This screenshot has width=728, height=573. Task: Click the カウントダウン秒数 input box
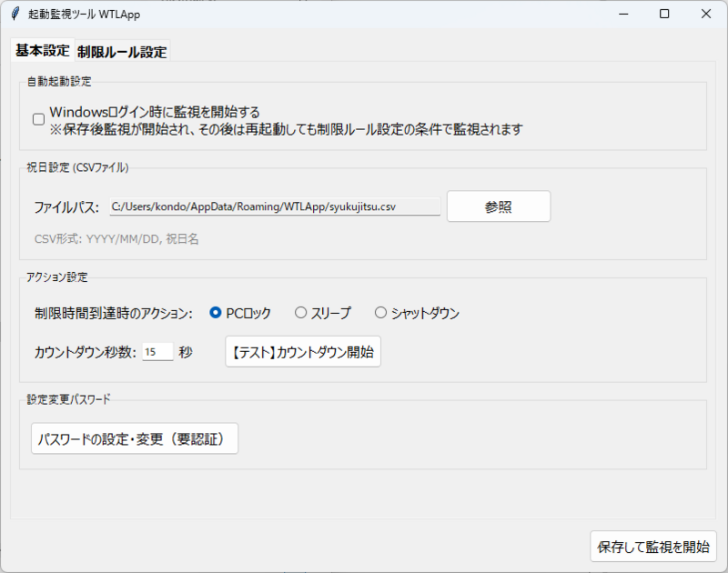pos(157,352)
